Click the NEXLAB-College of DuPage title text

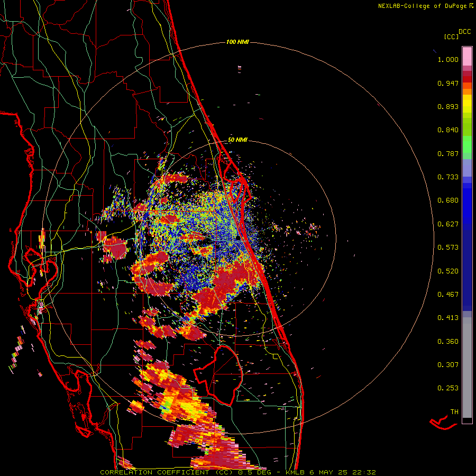(423, 6)
